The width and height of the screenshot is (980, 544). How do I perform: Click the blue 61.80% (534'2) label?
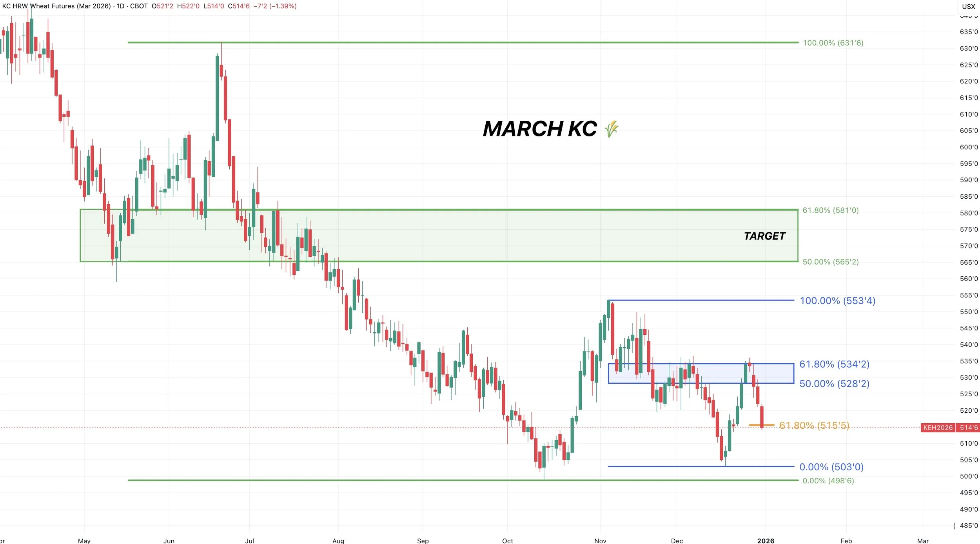(834, 364)
